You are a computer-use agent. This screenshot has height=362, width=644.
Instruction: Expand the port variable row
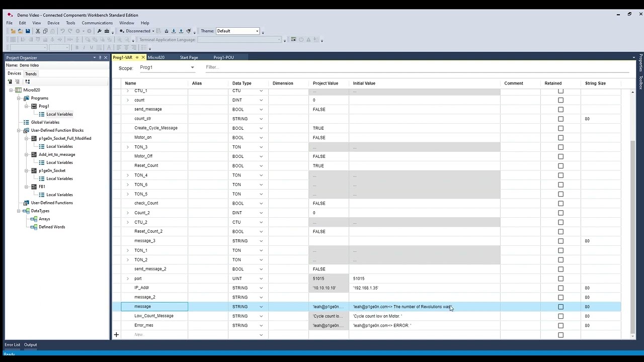[127, 279]
